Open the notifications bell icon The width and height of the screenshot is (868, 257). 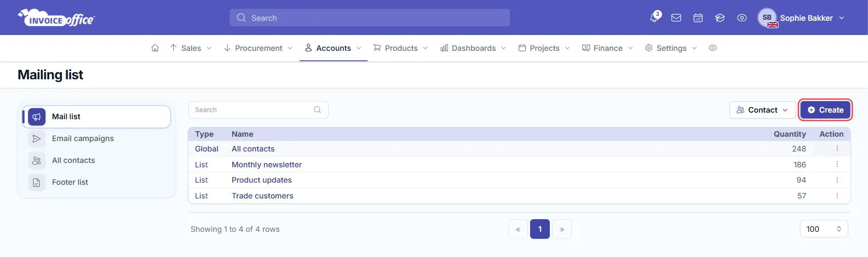tap(654, 17)
